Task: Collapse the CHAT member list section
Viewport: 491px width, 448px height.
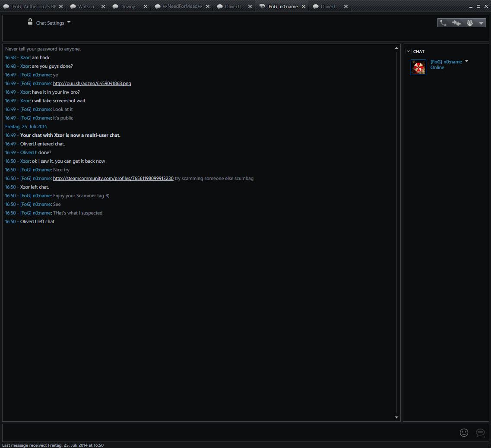Action: tap(408, 51)
